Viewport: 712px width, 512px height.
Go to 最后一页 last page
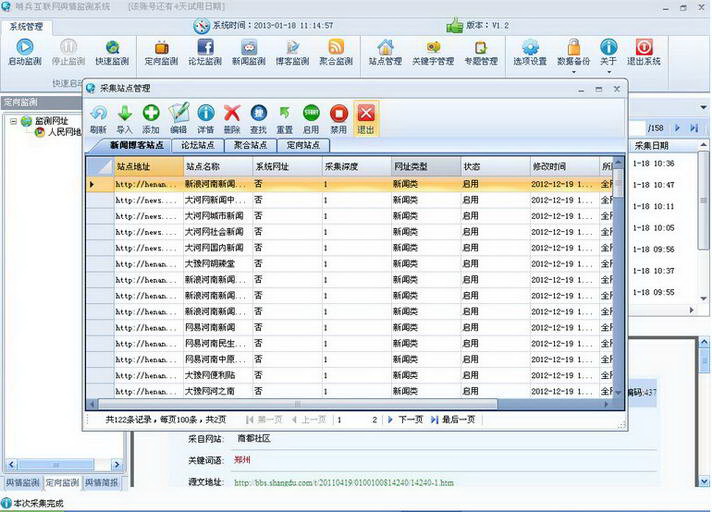click(x=453, y=420)
